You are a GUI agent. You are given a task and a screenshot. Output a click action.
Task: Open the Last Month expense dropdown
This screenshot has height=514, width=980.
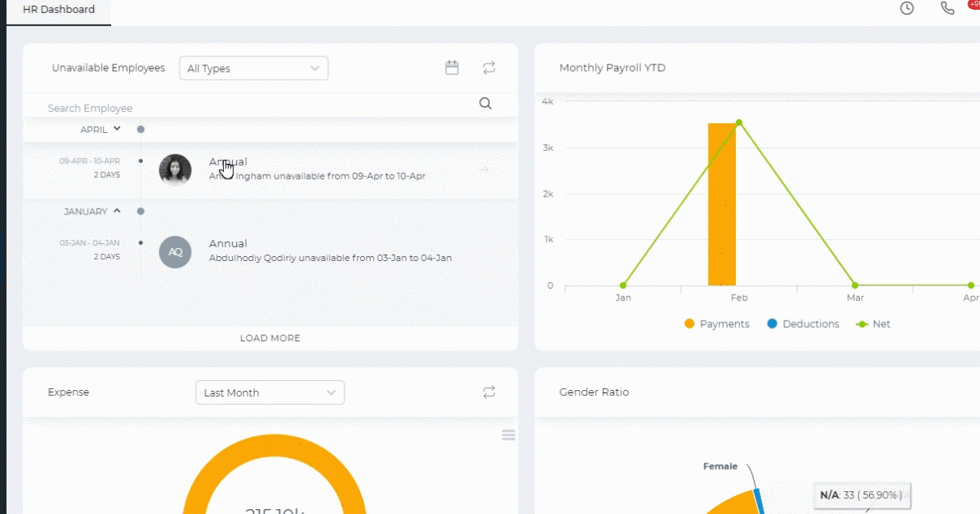tap(270, 392)
